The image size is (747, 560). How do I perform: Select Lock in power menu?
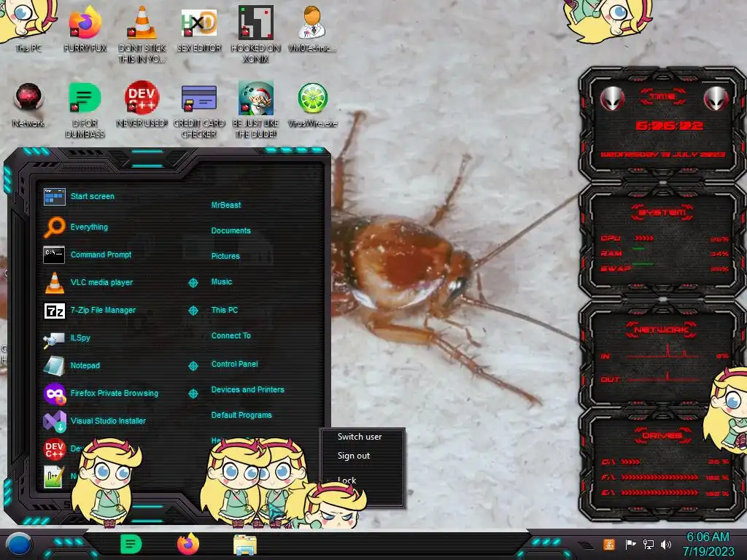tap(347, 481)
